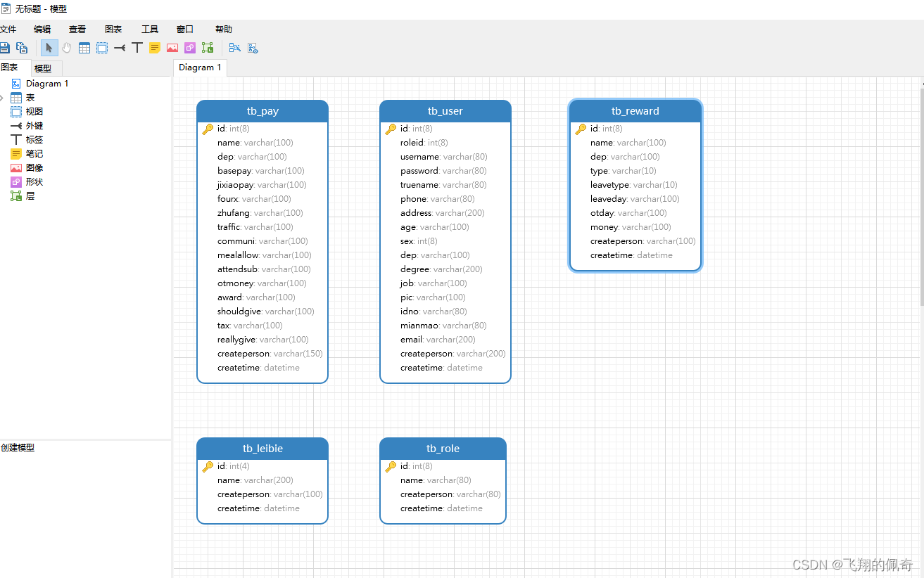Select the hand pan tool
Screen dimensions: 924x578
tap(67, 48)
